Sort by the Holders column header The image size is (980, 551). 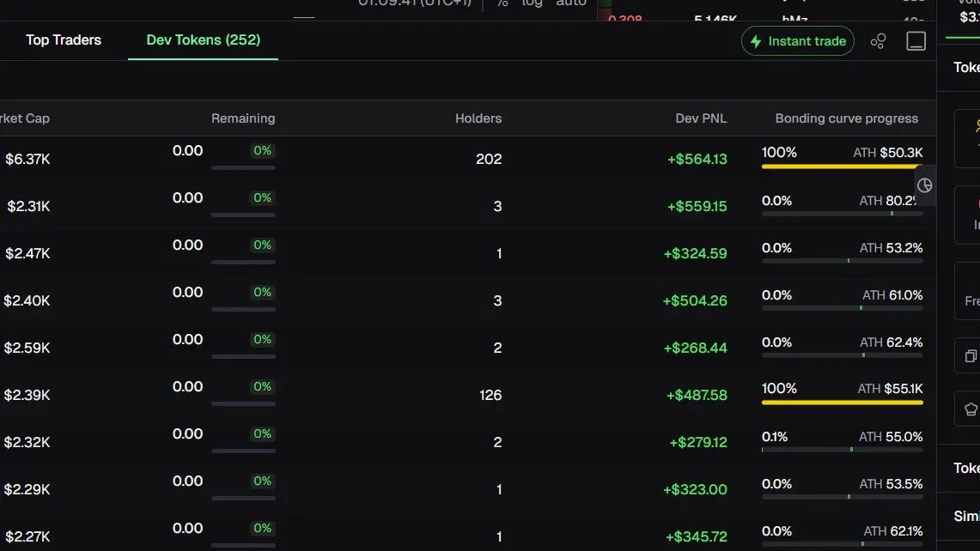pos(478,118)
